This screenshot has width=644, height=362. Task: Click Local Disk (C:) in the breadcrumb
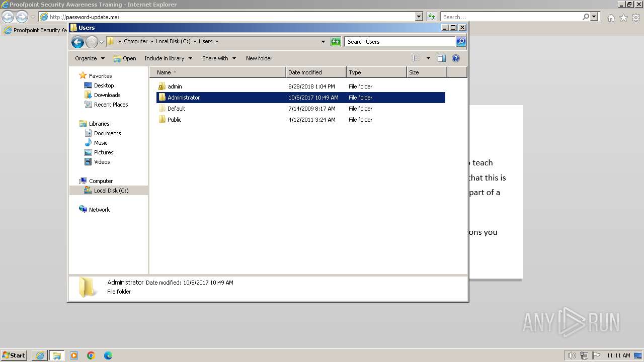point(173,42)
